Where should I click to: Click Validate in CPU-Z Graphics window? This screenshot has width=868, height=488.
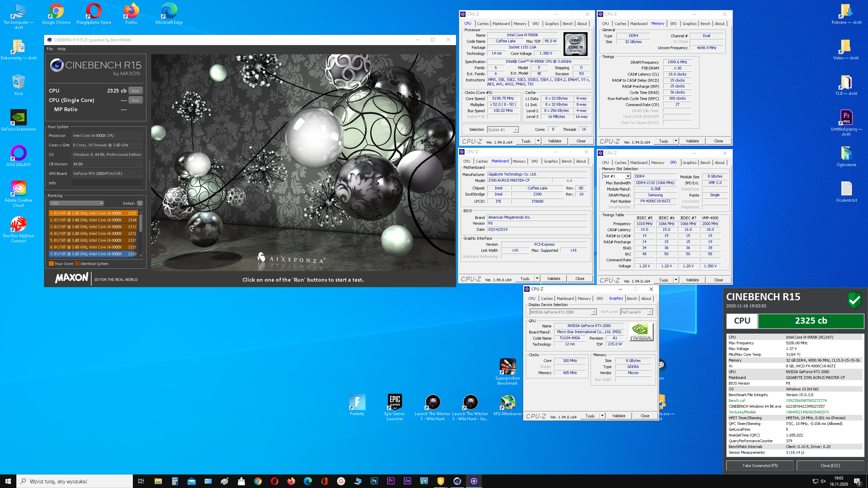coord(619,416)
